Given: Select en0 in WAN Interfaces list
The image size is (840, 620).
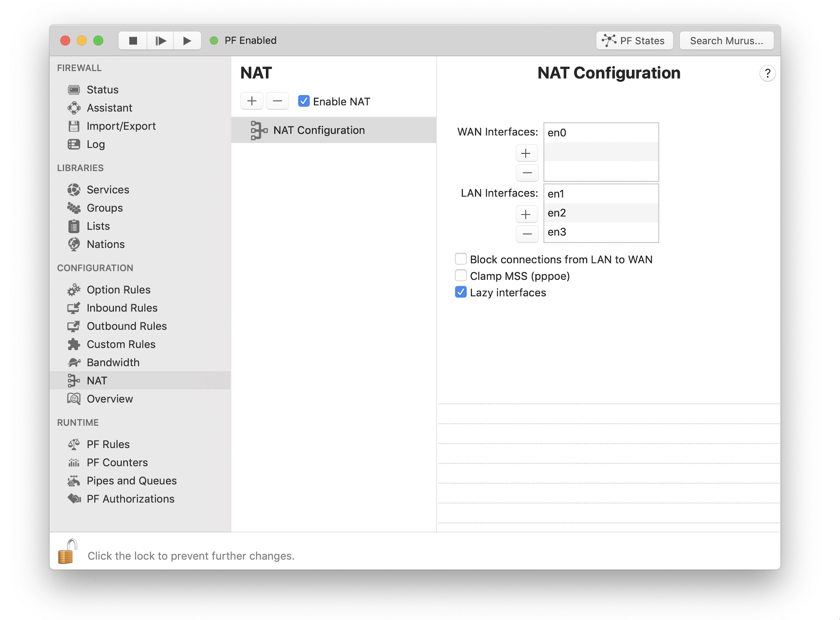Looking at the screenshot, I should pyautogui.click(x=601, y=133).
